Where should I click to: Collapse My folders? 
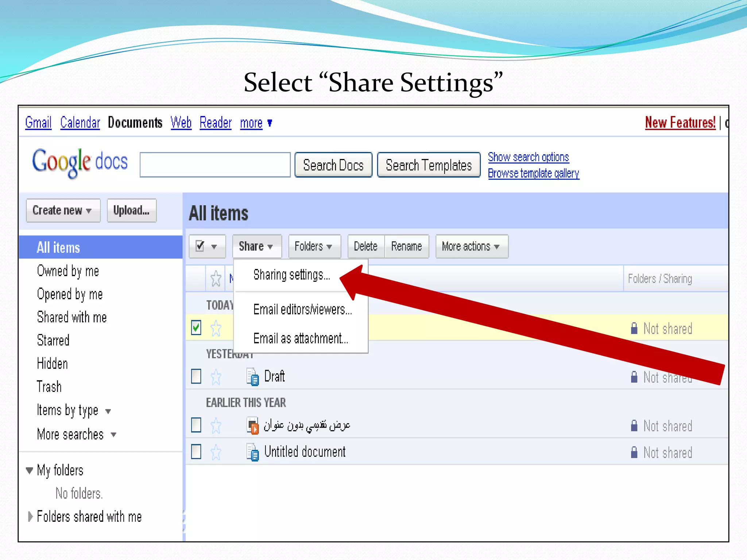30,470
